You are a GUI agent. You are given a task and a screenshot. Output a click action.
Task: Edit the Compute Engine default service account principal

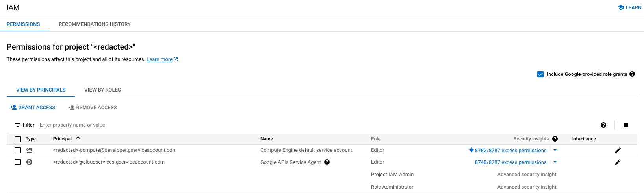[x=618, y=150]
